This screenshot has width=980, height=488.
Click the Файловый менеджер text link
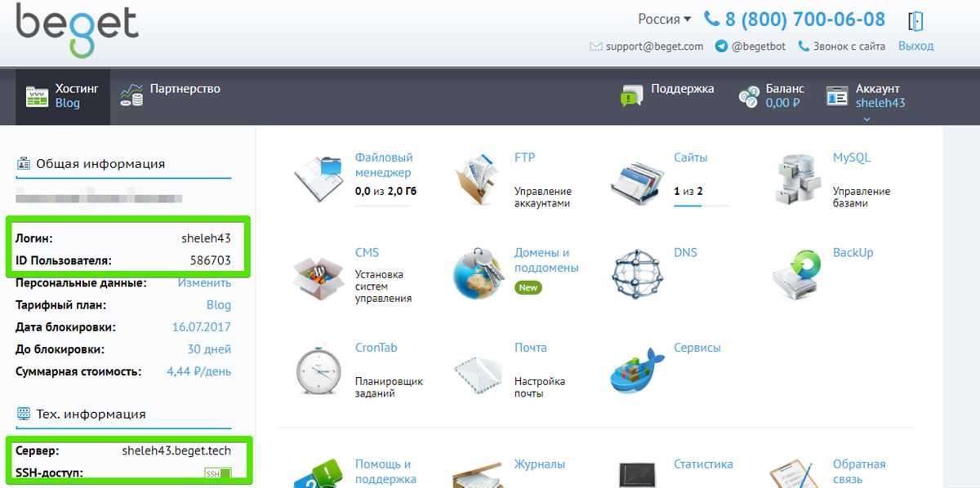pos(384,165)
